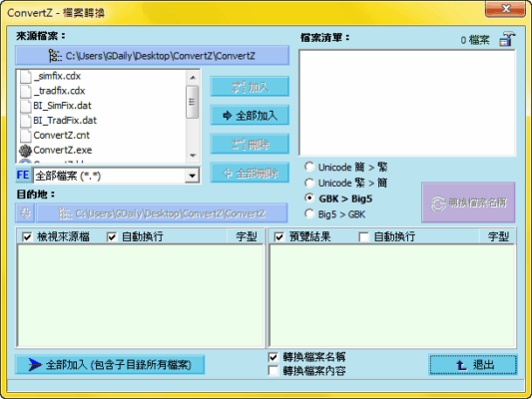Click the 全部加入 add all button
The height and width of the screenshot is (399, 532).
pyautogui.click(x=250, y=116)
